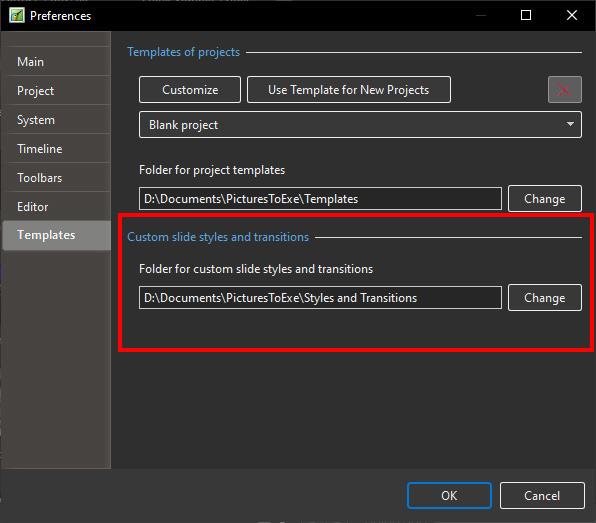Select the Blank project combo box
The width and height of the screenshot is (596, 523).
(x=360, y=124)
